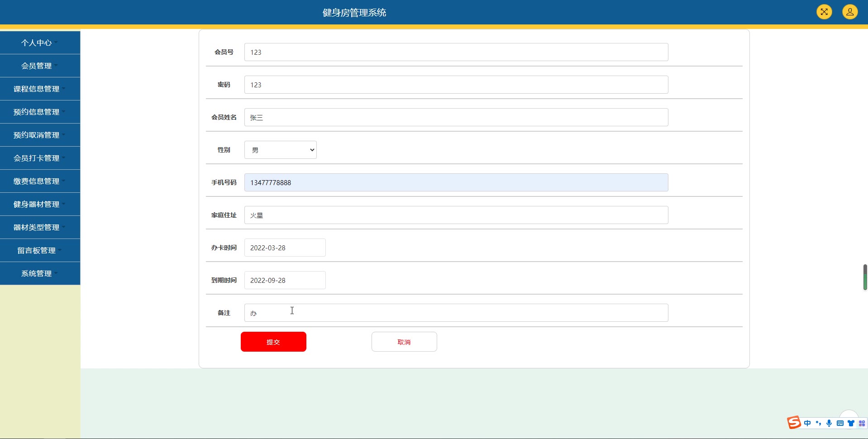Click the 家庭住址 field label
The height and width of the screenshot is (439, 868).
coord(224,215)
